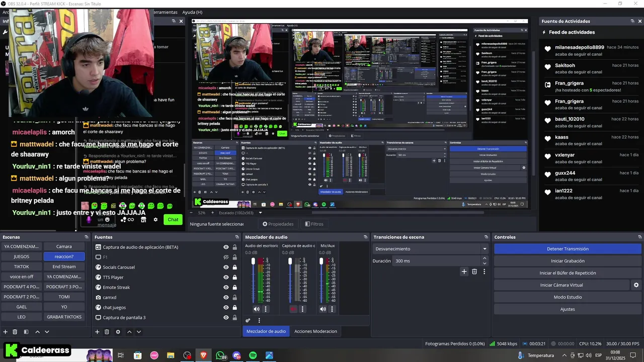Open the audio mixer menu next to the gears icon
Image resolution: width=644 pixels, height=362 pixels.
[x=259, y=320]
